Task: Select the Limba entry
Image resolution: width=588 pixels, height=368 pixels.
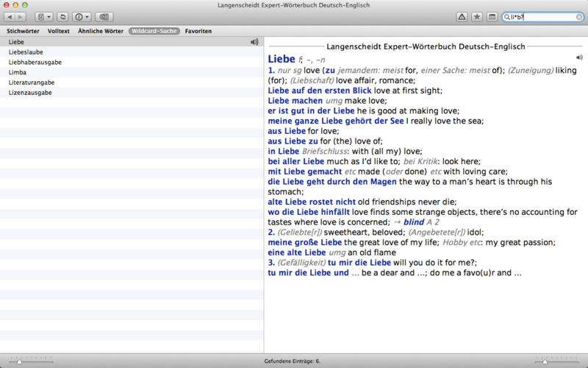Action: point(132,72)
